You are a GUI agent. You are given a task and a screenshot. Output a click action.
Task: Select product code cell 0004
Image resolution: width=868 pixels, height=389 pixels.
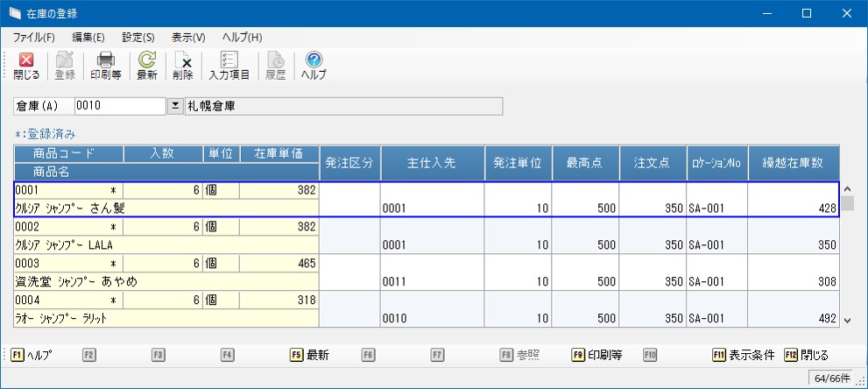coord(68,300)
